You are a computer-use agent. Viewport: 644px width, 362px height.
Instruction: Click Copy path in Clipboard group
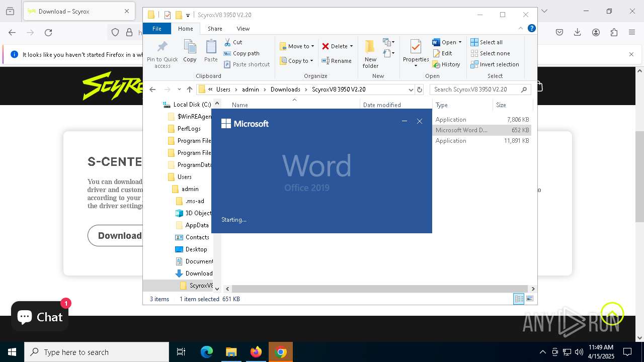click(x=242, y=53)
